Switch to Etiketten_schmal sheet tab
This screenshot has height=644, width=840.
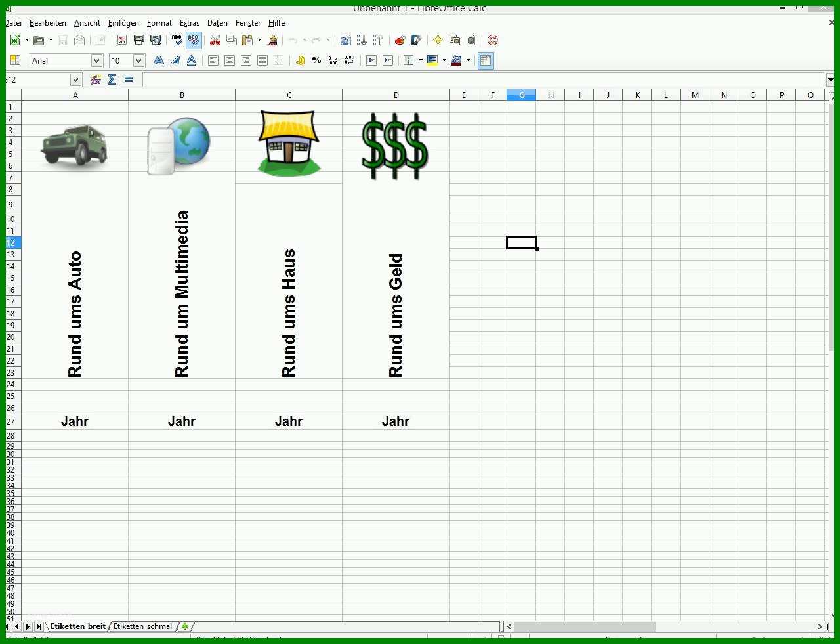coord(142,626)
